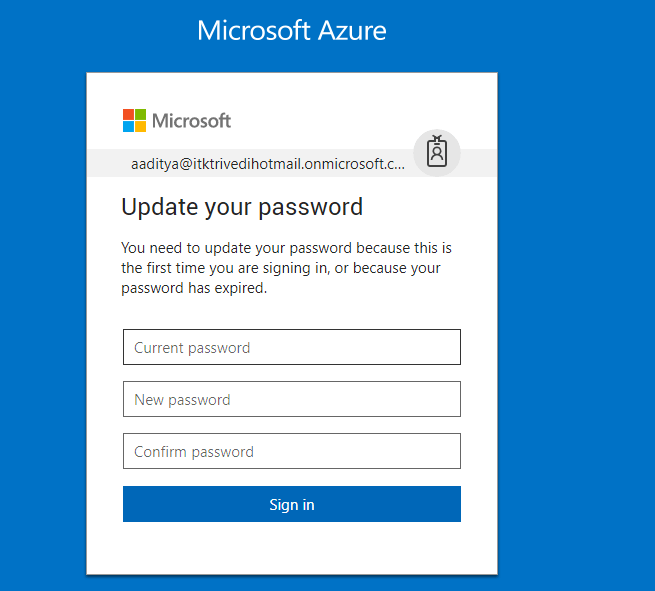The image size is (655, 591).
Task: Click the red square of Microsoft logo
Action: (x=128, y=114)
